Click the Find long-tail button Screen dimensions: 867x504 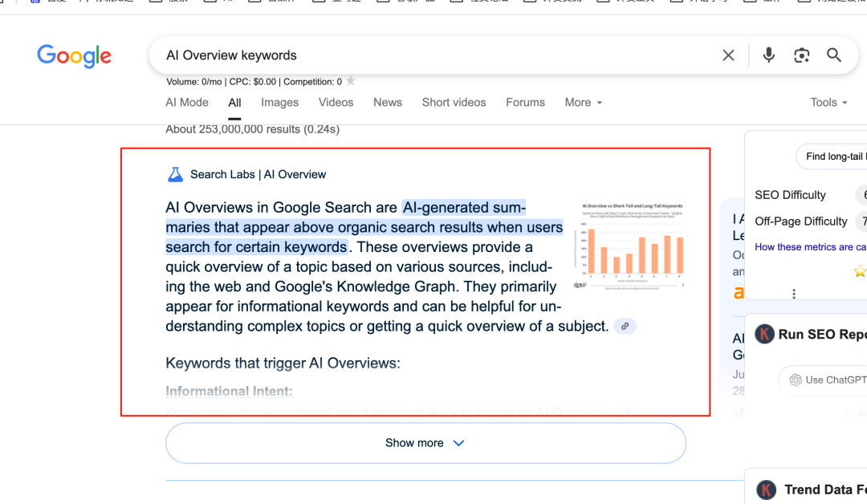tap(832, 156)
